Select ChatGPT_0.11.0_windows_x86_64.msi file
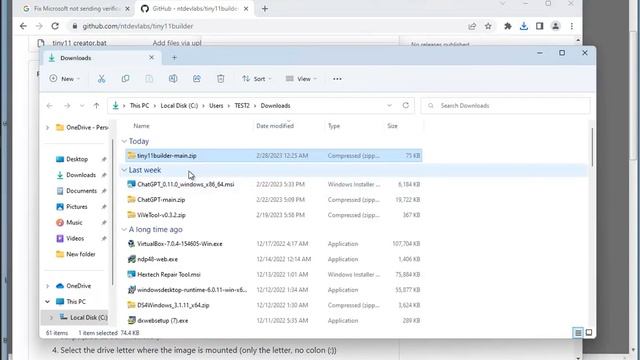The image size is (640, 360). click(x=274, y=184)
